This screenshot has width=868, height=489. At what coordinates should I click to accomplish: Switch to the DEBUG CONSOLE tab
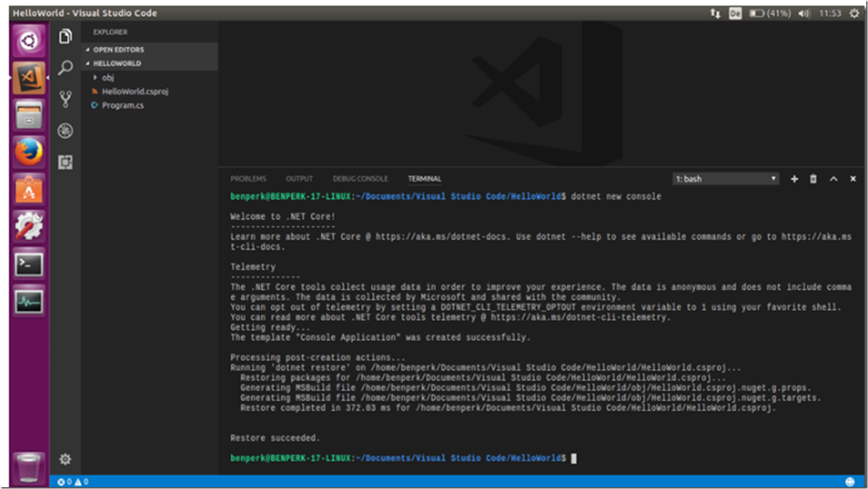360,179
